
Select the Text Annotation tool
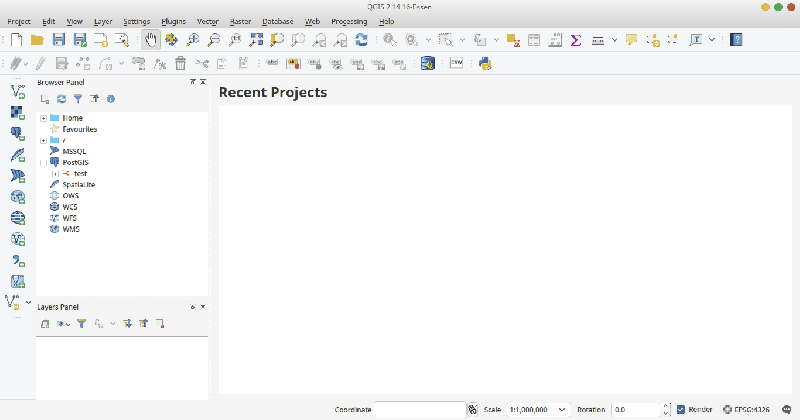[696, 40]
